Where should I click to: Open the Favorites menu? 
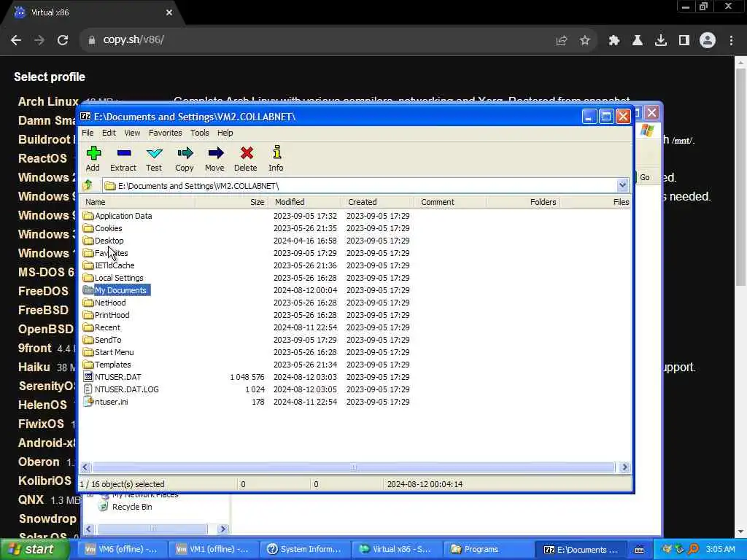point(166,133)
